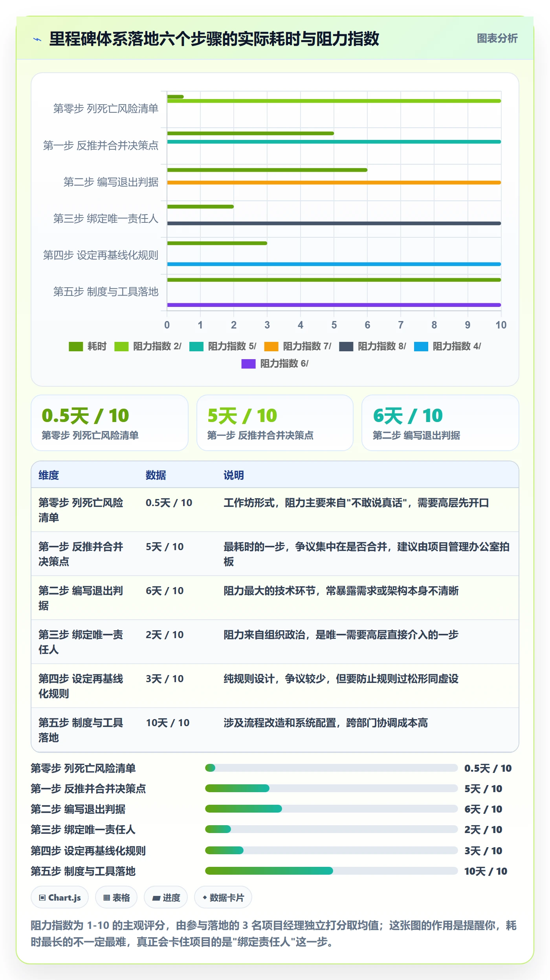Click the dark slate 第三步 resistance bar in the chart
The height and width of the screenshot is (980, 550).
pos(334,223)
